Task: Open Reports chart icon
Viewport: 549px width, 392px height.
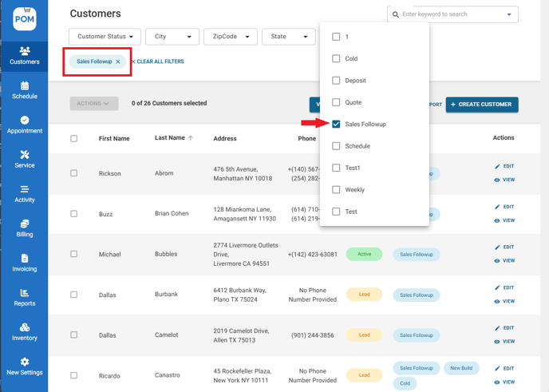Action: [x=24, y=297]
